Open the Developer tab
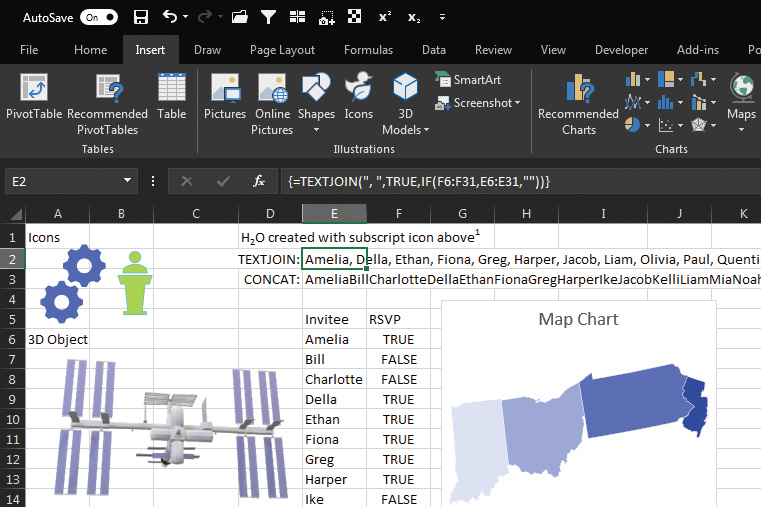Image resolution: width=761 pixels, height=507 pixels. click(x=621, y=50)
